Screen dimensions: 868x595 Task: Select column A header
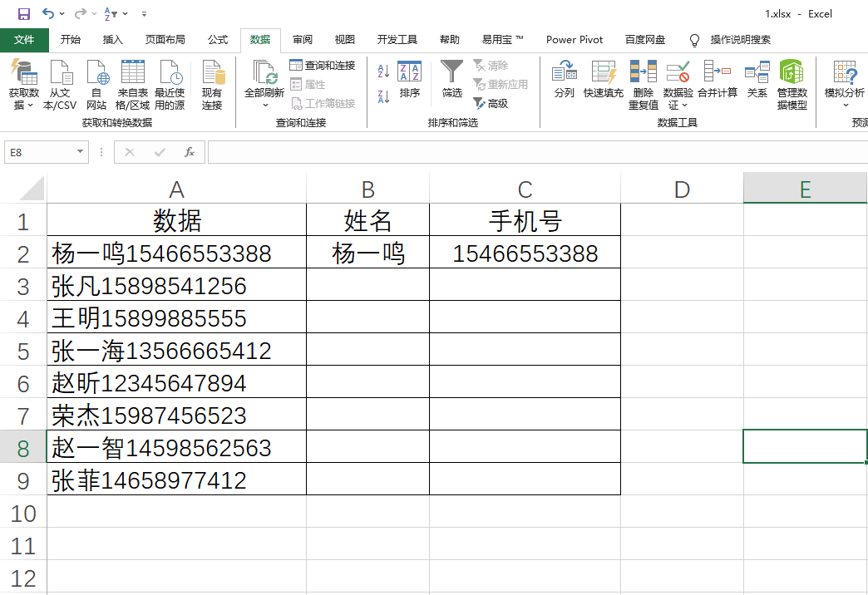[176, 188]
